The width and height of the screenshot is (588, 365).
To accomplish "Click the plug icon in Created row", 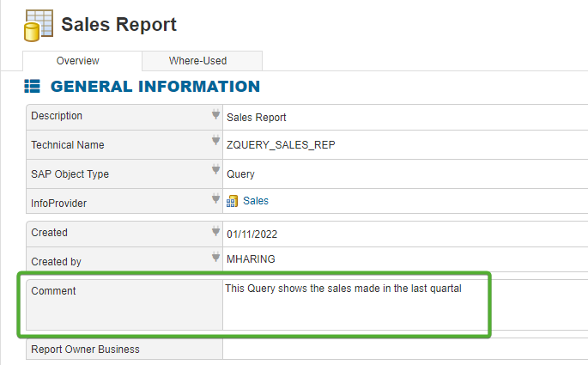I will coord(215,231).
